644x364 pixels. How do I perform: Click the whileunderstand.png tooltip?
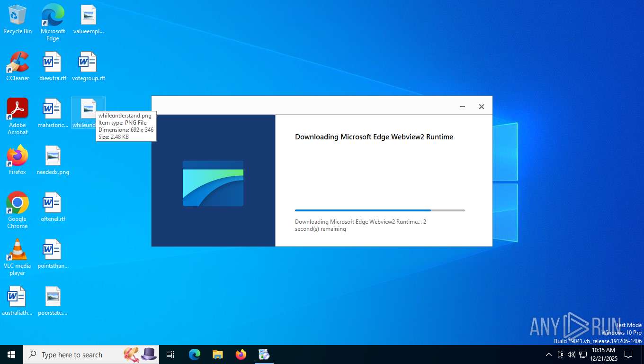coord(126,126)
